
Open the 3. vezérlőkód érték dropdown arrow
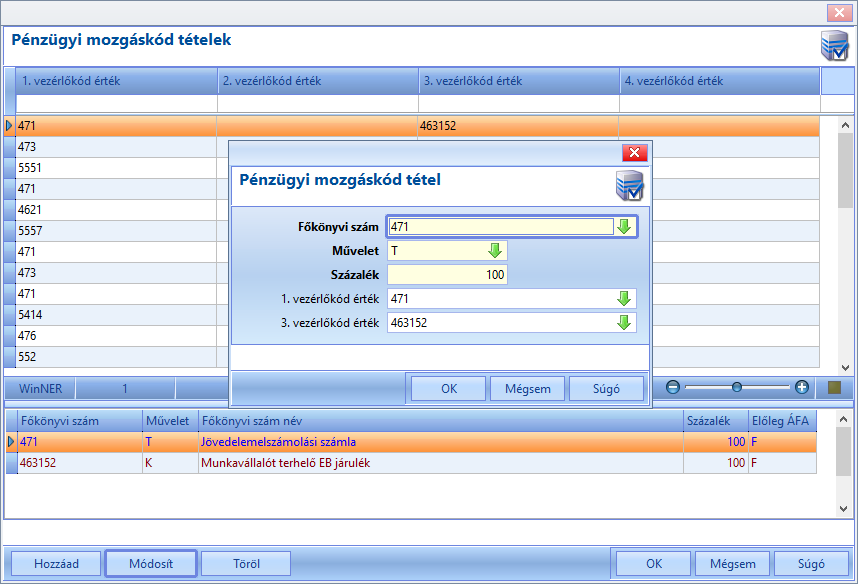point(624,323)
